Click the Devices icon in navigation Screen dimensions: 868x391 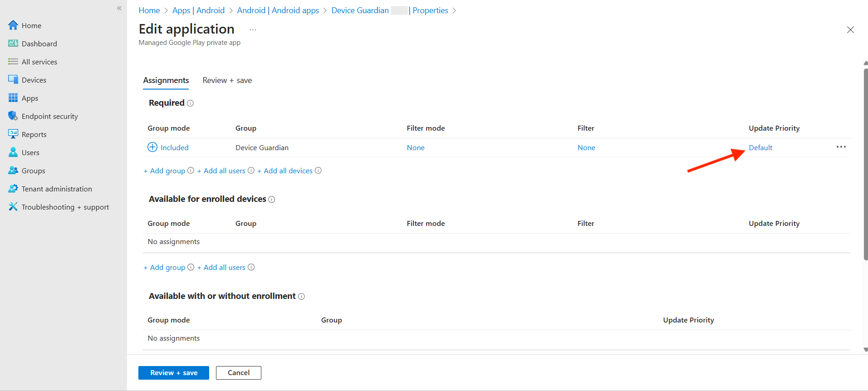click(13, 80)
